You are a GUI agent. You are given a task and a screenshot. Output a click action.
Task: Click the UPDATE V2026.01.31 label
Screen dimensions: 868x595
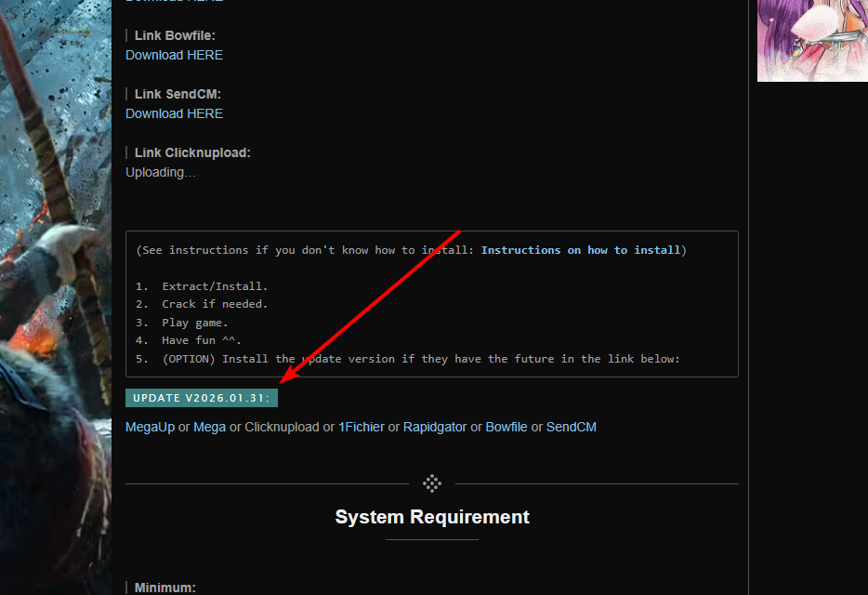[202, 398]
